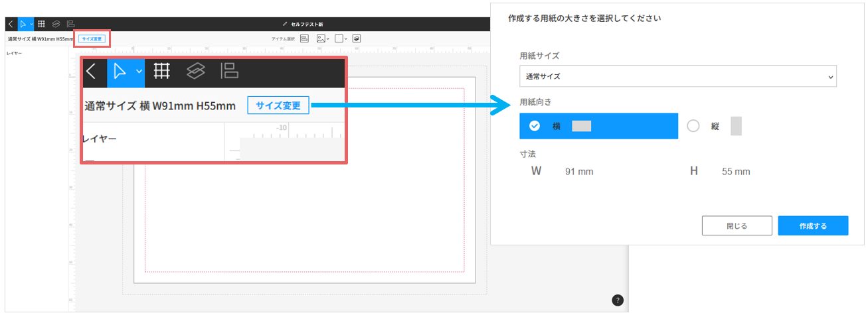This screenshot has height=315, width=868.
Task: Click the stacked layers item icon in item toolbar
Action: [x=357, y=38]
